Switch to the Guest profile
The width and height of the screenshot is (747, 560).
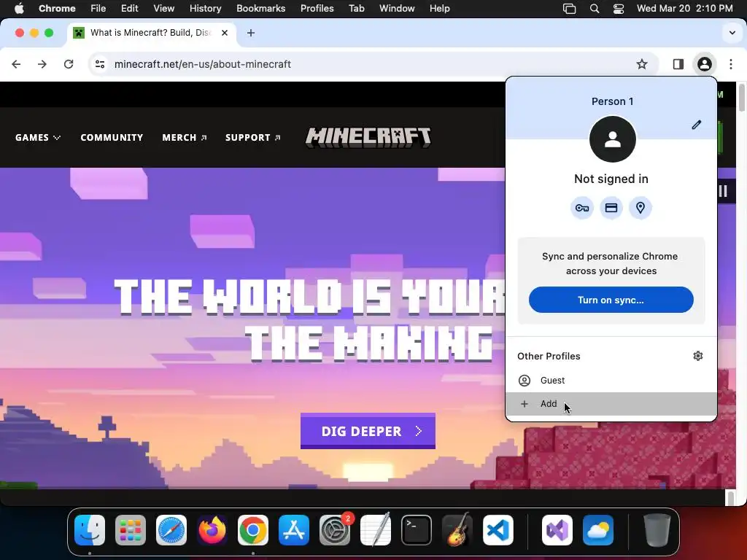pyautogui.click(x=611, y=381)
